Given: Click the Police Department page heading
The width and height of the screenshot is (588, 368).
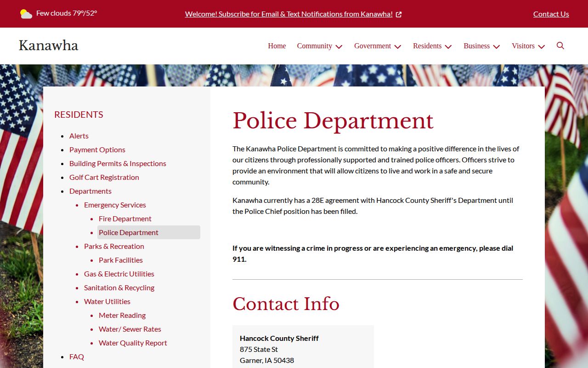Looking at the screenshot, I should tap(333, 121).
